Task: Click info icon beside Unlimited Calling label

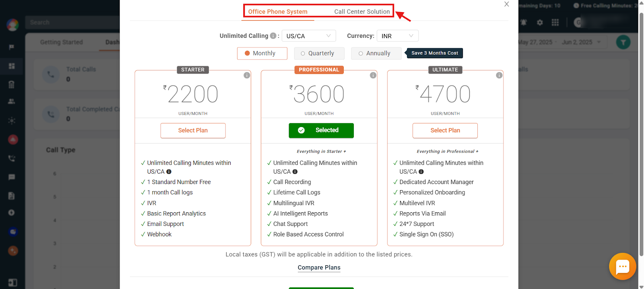Action: pyautogui.click(x=273, y=36)
